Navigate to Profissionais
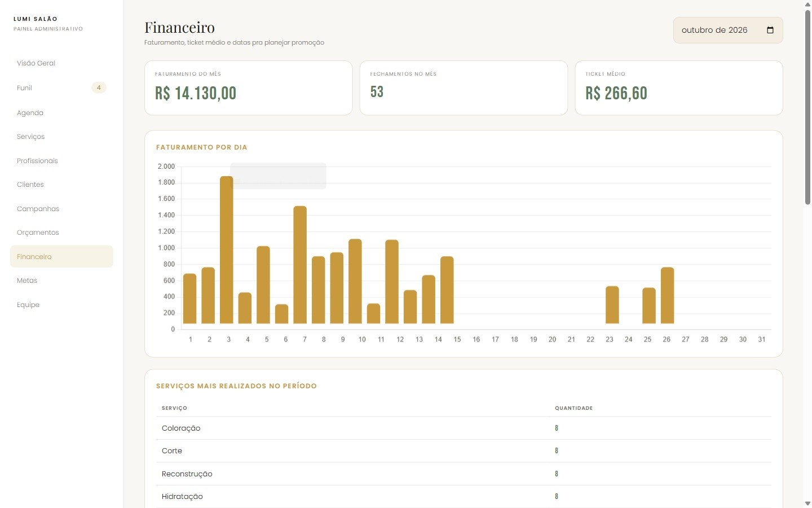The image size is (812, 508). coord(61,161)
